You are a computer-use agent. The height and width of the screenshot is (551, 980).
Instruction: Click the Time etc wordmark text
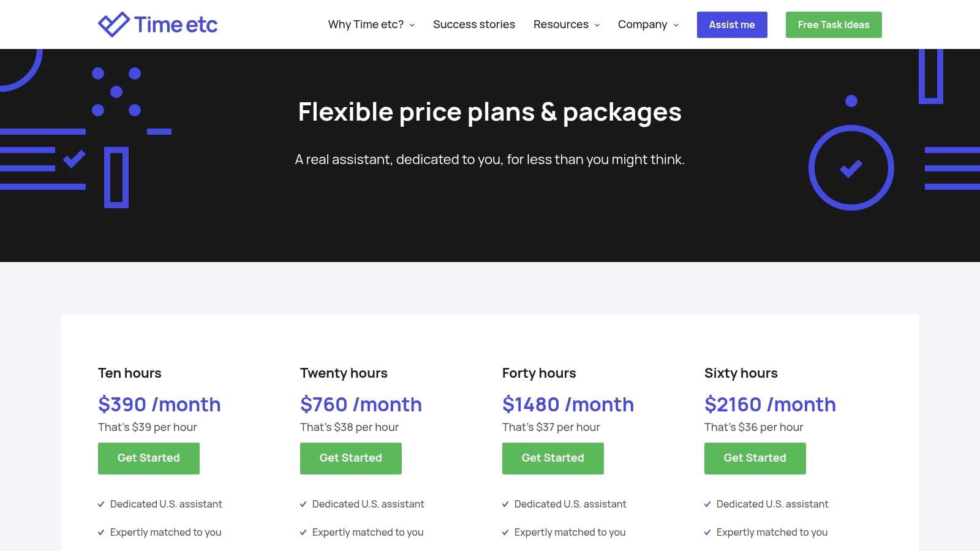click(176, 24)
